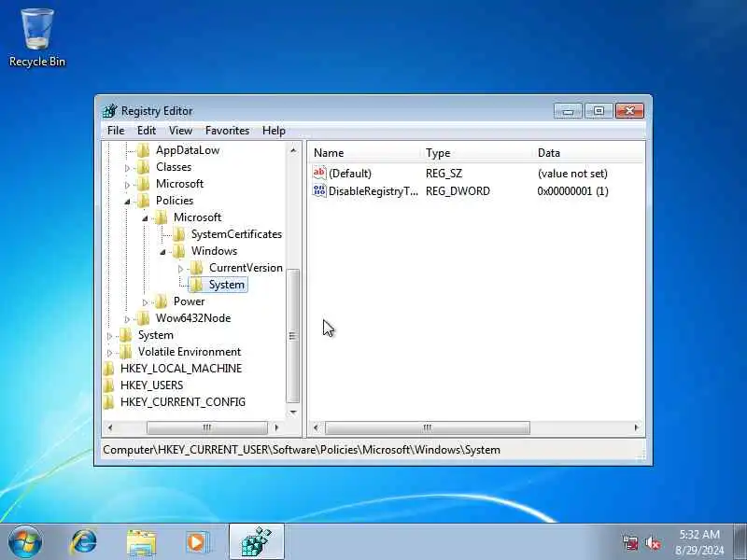The height and width of the screenshot is (560, 747).
Task: Click the (Default) string value icon
Action: 319,173
